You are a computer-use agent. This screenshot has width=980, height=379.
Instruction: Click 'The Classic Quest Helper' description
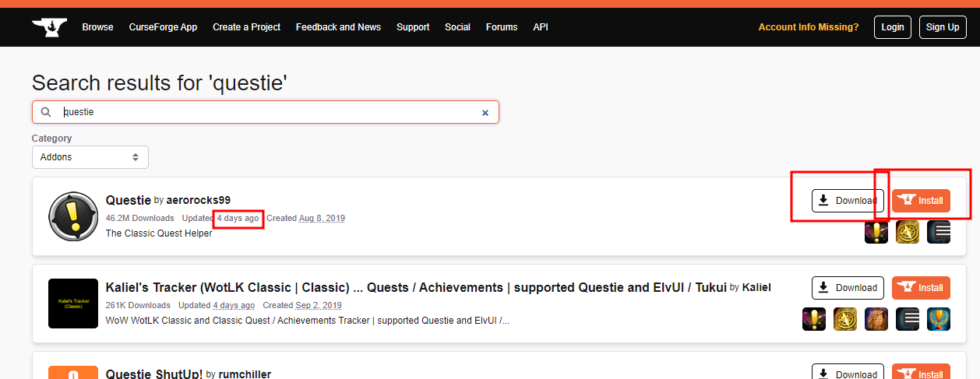(x=159, y=233)
